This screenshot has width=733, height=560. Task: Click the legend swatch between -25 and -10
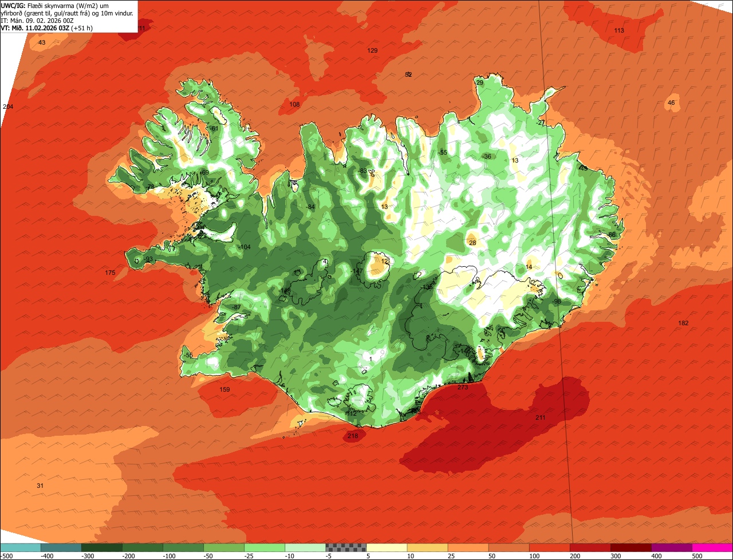click(265, 547)
